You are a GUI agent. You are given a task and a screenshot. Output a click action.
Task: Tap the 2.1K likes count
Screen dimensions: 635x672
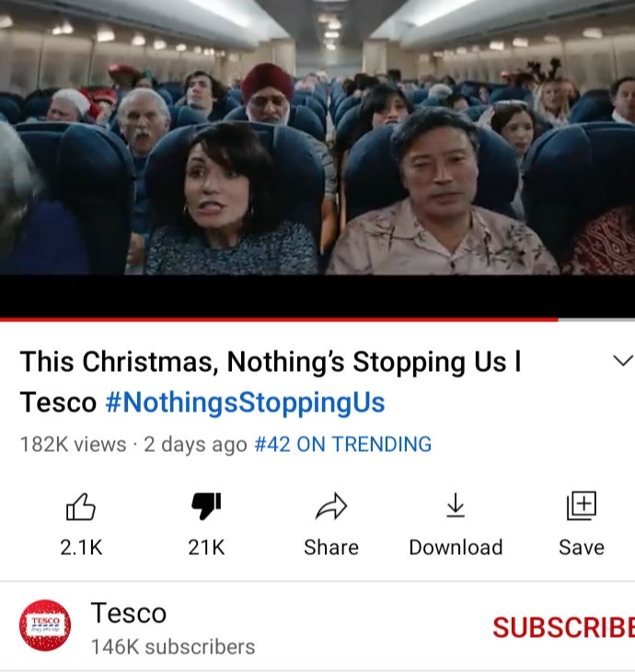(81, 548)
